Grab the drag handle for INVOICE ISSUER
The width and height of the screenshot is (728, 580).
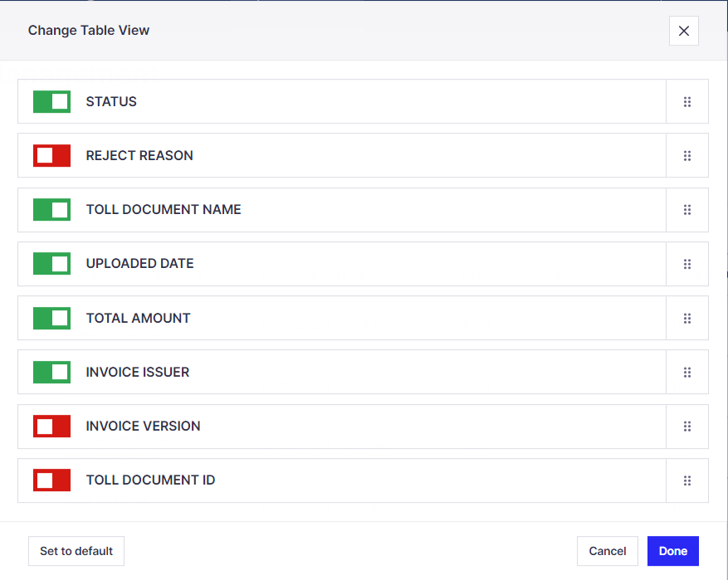tap(687, 372)
